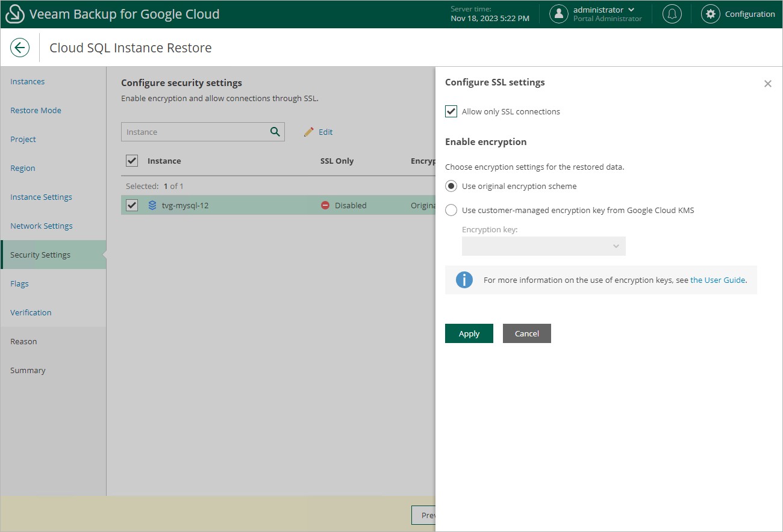Image resolution: width=783 pixels, height=532 pixels.
Task: Click the tvg-mysql-12 instance database icon
Action: pos(152,205)
